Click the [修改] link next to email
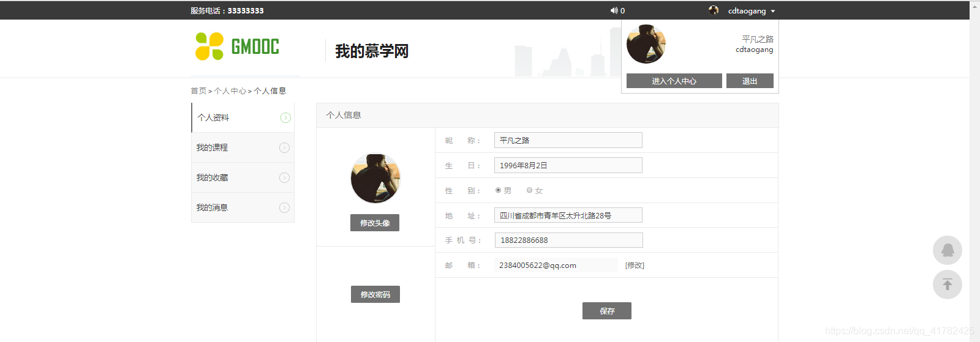Viewport: 980px width, 342px height. [635, 265]
